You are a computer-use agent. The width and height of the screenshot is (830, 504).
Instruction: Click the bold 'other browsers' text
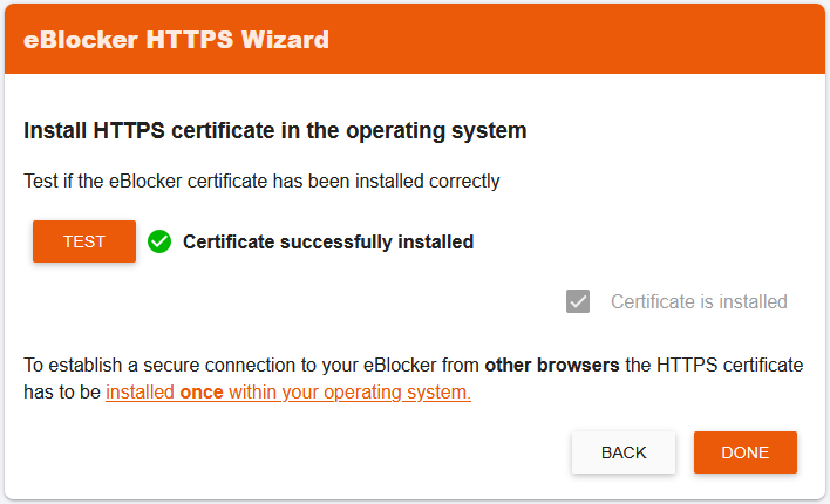[552, 365]
